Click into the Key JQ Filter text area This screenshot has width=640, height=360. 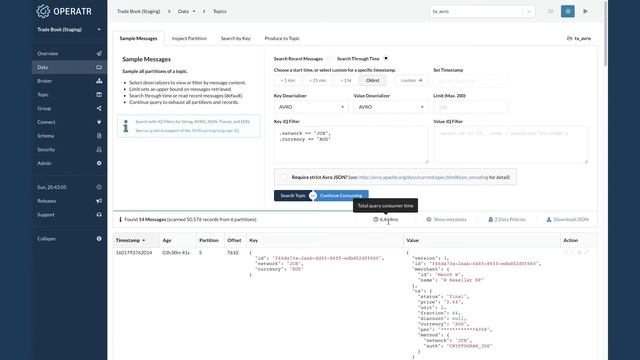(351, 145)
